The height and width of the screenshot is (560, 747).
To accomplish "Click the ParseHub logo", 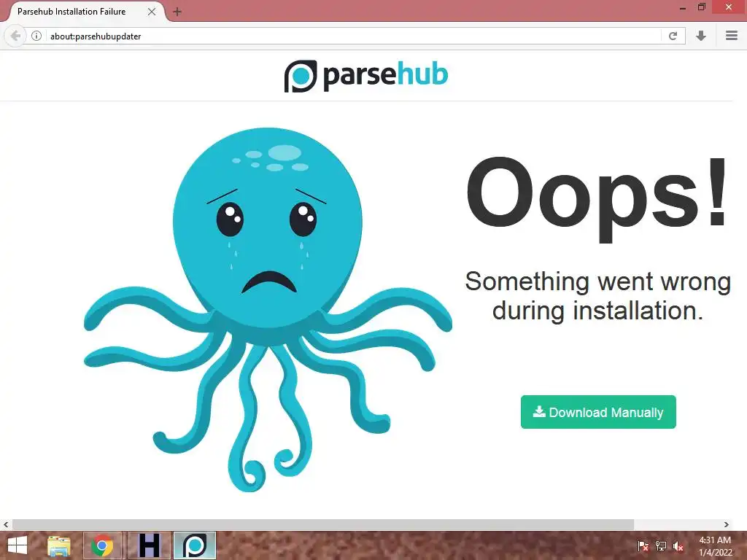I will pos(366,76).
